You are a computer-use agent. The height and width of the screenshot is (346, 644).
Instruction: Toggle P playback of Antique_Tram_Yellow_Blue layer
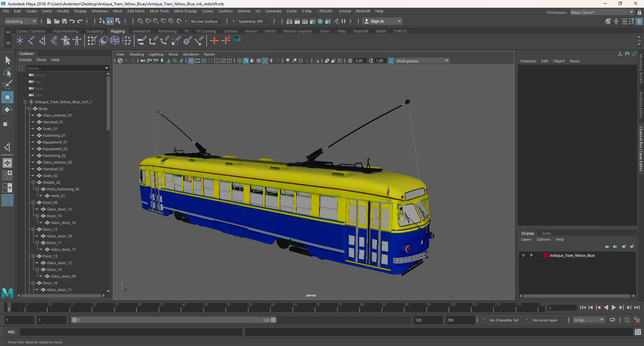click(x=531, y=255)
